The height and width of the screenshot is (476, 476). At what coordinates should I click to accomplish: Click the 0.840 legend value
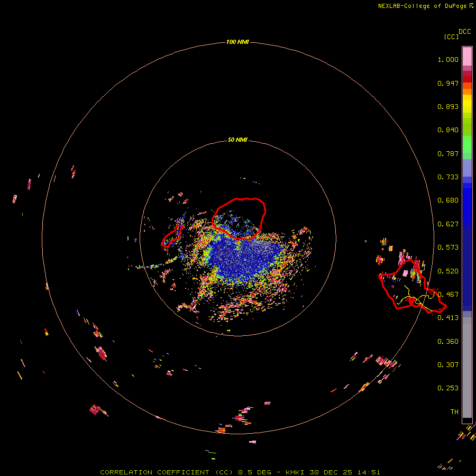tap(448, 130)
